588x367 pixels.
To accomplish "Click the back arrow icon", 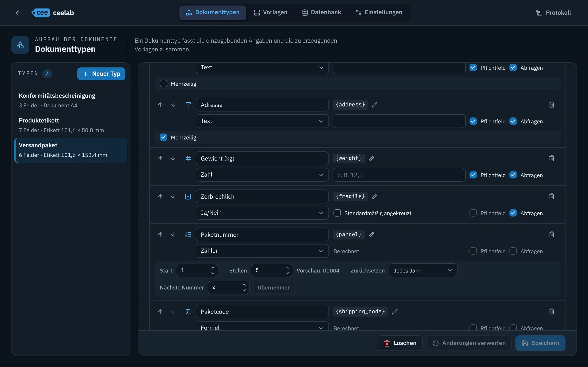I will [18, 13].
